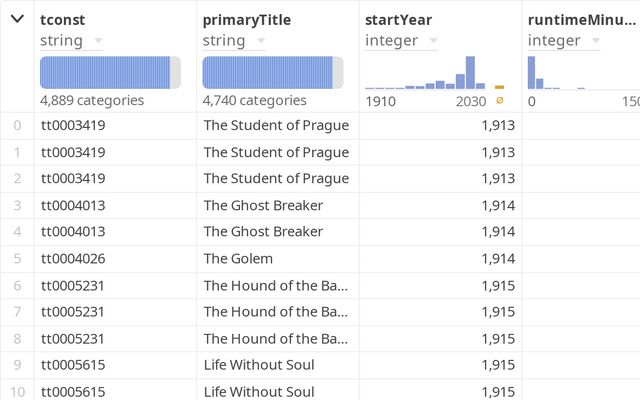This screenshot has width=640, height=400.
Task: Select Life Without Soul in row 9
Action: point(259,365)
